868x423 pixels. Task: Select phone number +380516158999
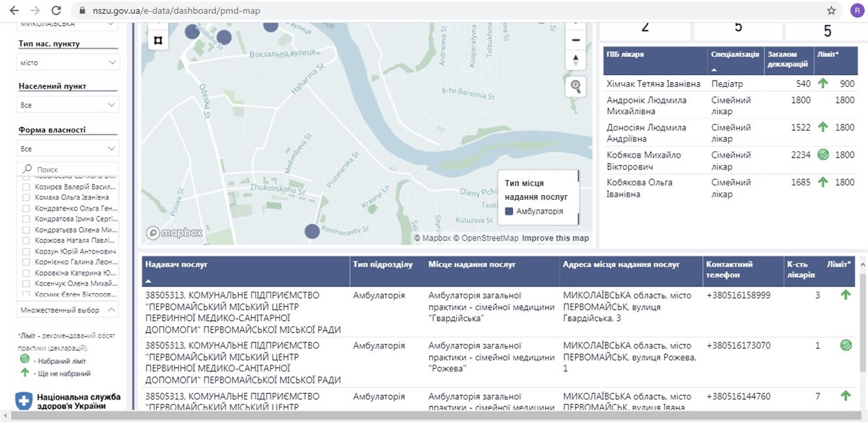738,295
